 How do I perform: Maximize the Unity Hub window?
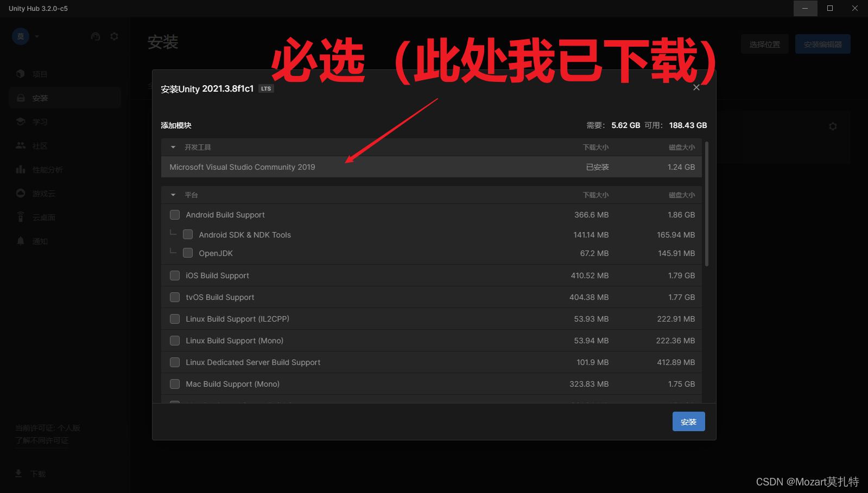coord(830,8)
